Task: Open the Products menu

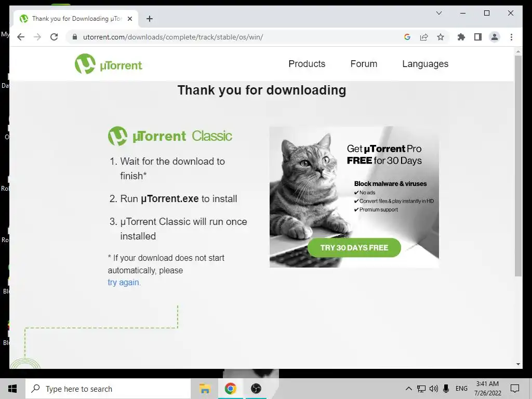Action: pos(307,64)
